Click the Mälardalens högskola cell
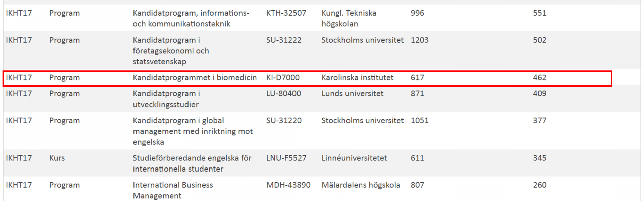 (361, 185)
